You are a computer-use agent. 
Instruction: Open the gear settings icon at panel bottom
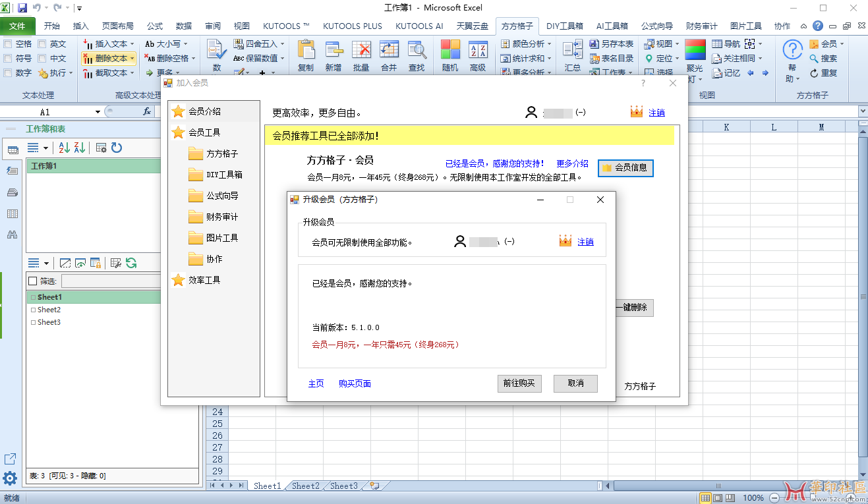point(10,478)
